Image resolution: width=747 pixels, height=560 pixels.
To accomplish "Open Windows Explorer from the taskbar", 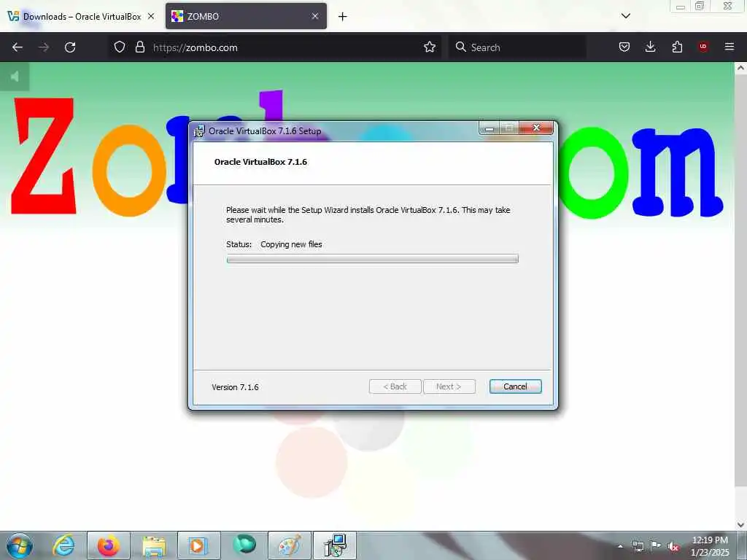I will (x=154, y=545).
